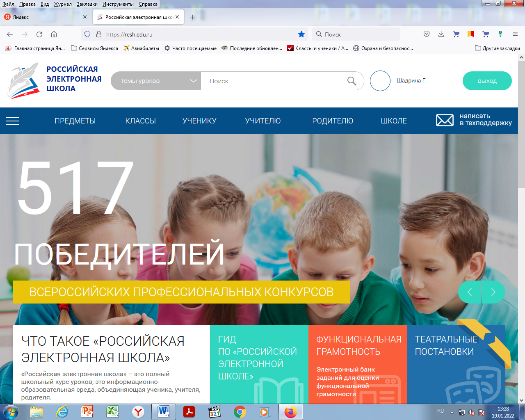
Task: Click the magnifier icon in the site search
Action: click(352, 81)
